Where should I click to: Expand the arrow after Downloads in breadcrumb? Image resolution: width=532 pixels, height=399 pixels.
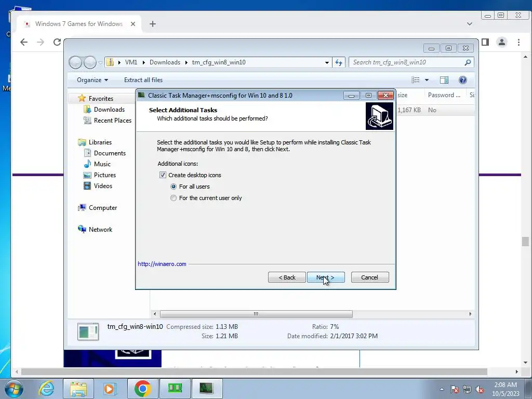[187, 62]
